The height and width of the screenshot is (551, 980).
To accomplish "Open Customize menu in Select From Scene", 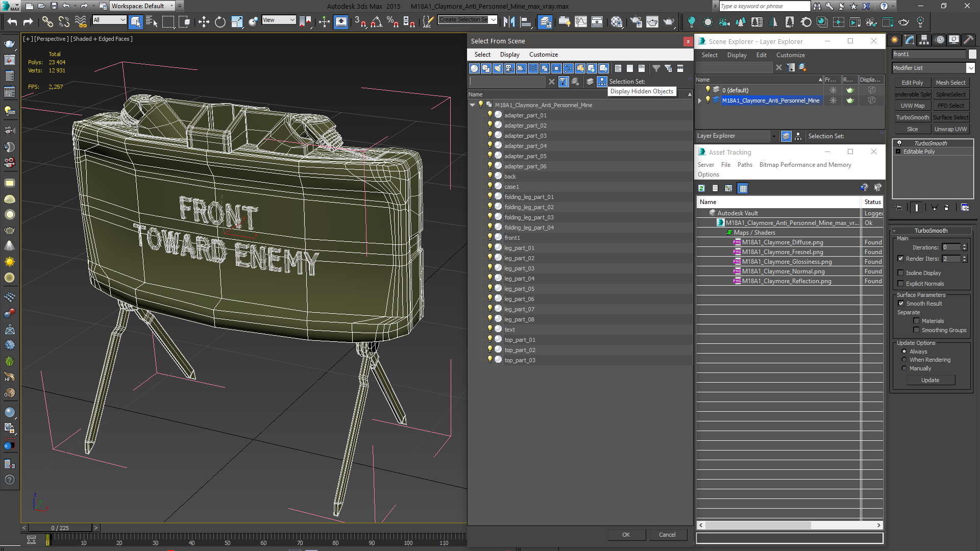I will click(x=543, y=55).
